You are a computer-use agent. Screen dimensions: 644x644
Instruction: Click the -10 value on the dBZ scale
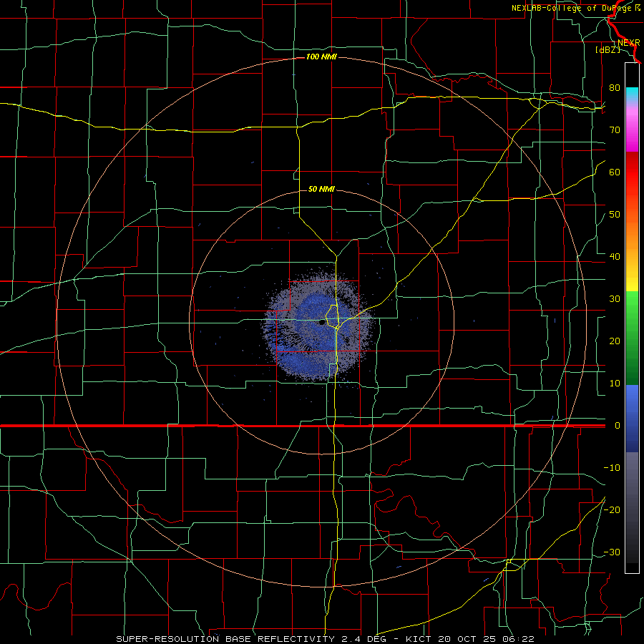[x=612, y=468]
